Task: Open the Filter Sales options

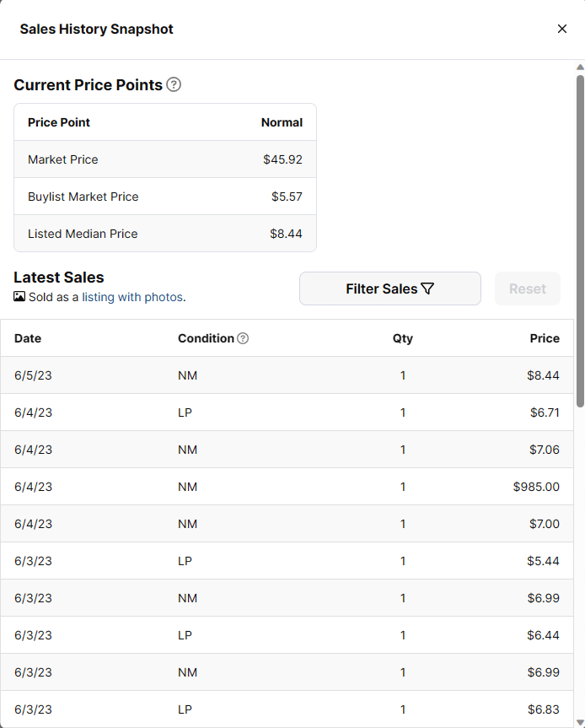Action: tap(389, 289)
